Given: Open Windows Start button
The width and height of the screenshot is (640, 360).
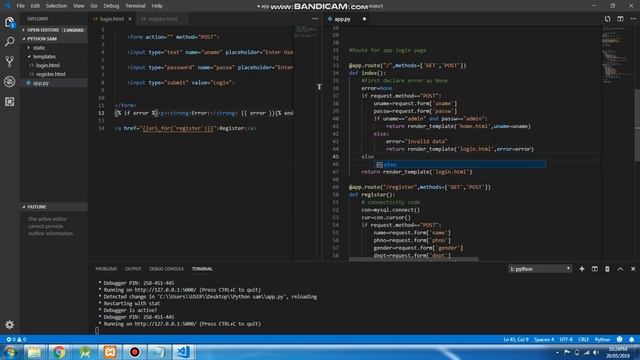Looking at the screenshot, I should point(10,352).
